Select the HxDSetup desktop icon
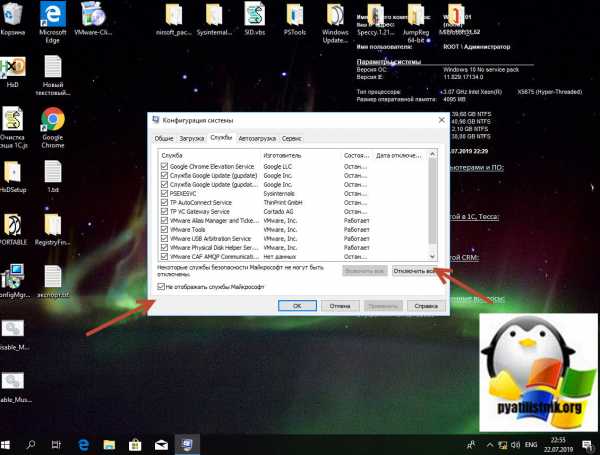 point(13,176)
